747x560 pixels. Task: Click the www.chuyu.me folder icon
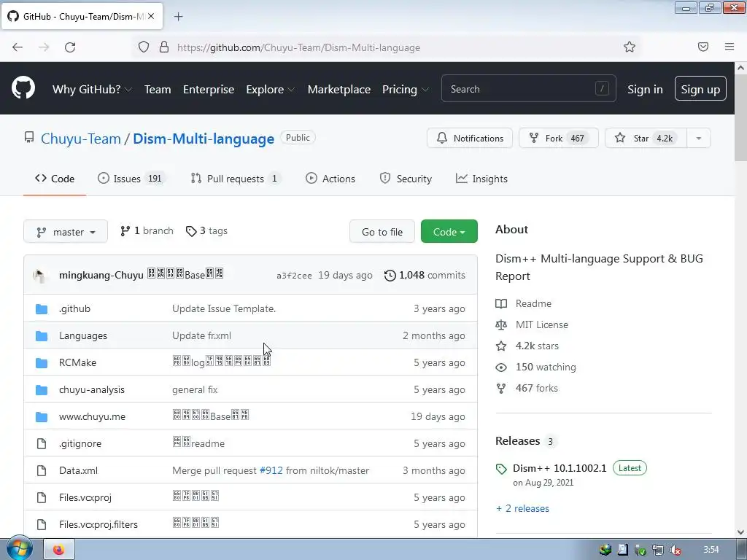coord(42,417)
